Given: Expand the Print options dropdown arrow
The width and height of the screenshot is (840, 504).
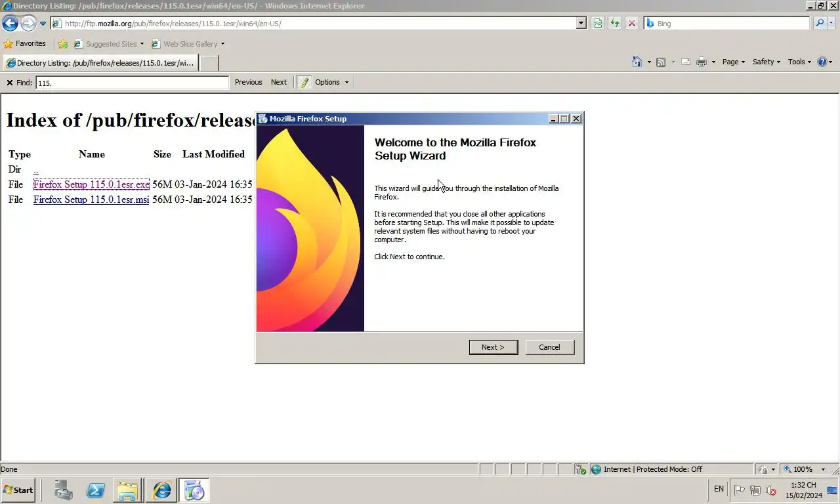Looking at the screenshot, I should click(713, 62).
